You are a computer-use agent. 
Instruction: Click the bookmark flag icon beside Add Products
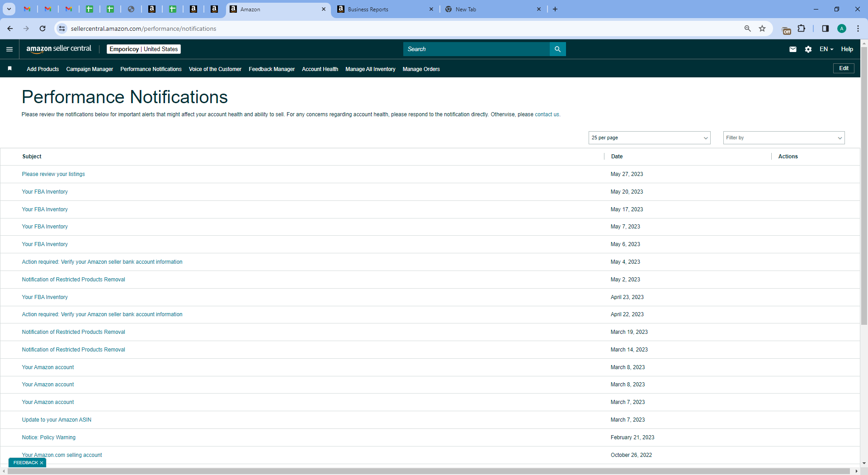point(9,69)
